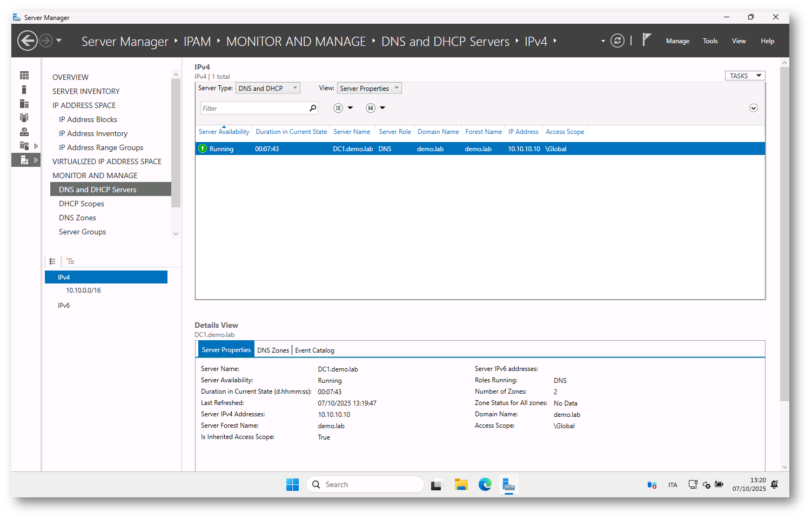Select the 10.10.0.0/16 tree node
This screenshot has width=812, height=520.
pos(83,291)
